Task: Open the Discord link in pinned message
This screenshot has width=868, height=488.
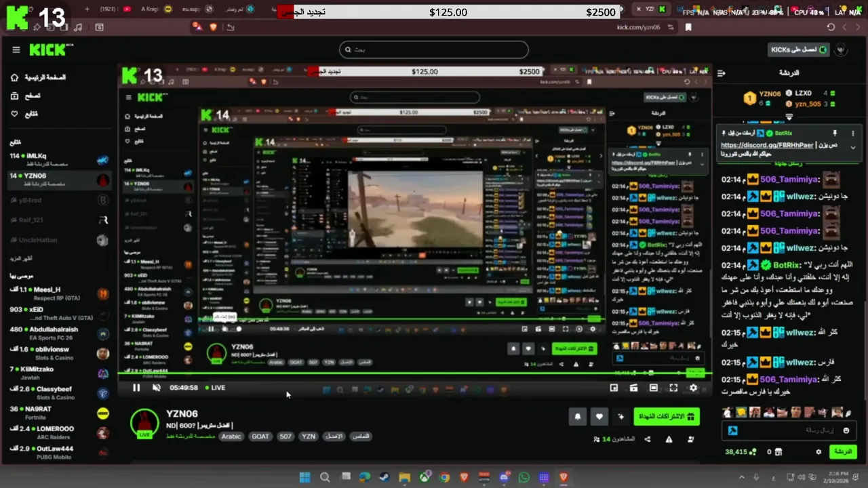Action: (768, 145)
